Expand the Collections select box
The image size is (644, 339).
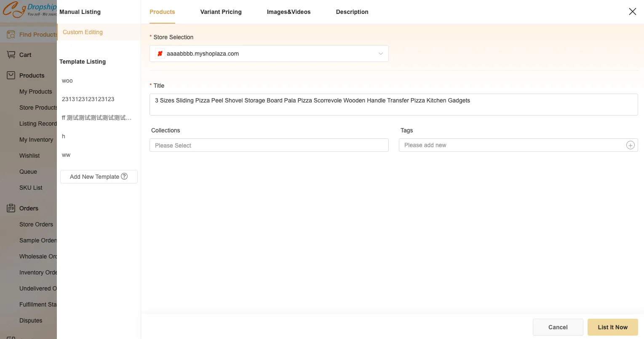coord(269,145)
